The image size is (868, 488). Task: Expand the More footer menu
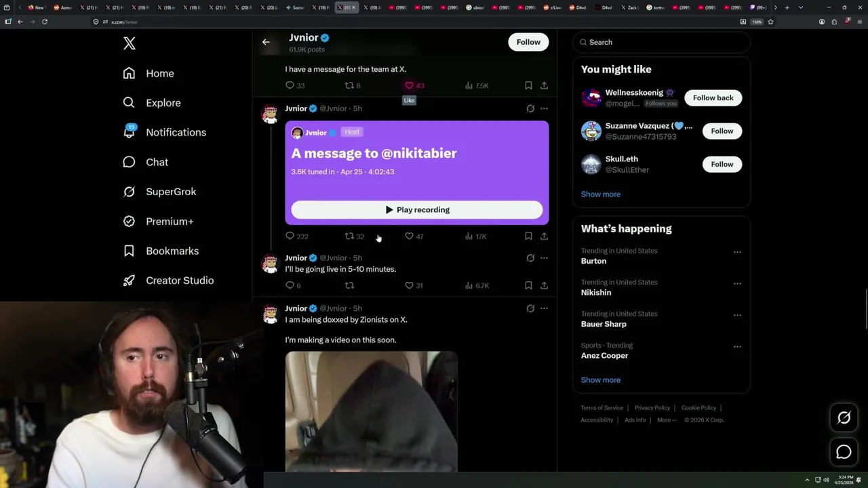pyautogui.click(x=667, y=420)
